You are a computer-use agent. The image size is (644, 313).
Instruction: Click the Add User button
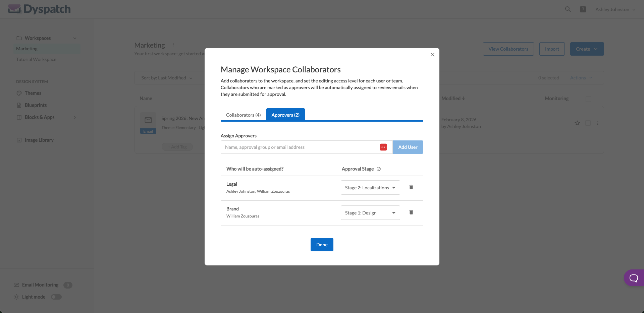point(408,147)
